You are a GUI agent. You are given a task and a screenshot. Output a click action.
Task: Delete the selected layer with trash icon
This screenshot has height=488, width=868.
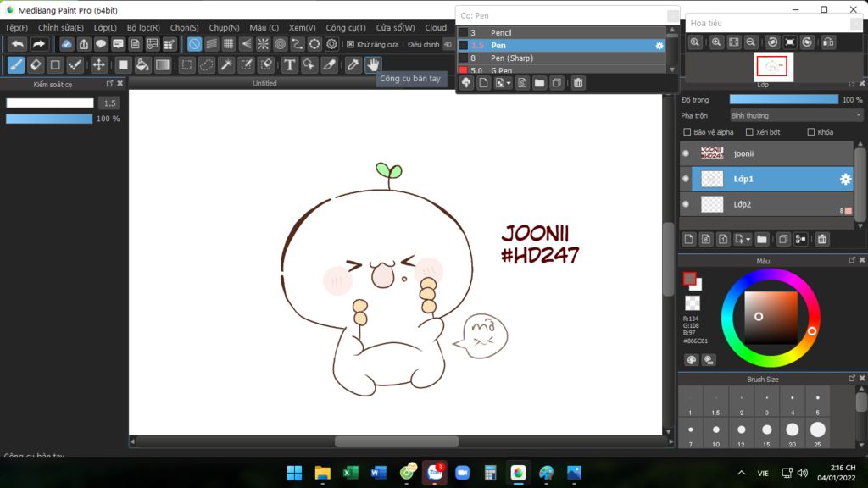coord(822,239)
